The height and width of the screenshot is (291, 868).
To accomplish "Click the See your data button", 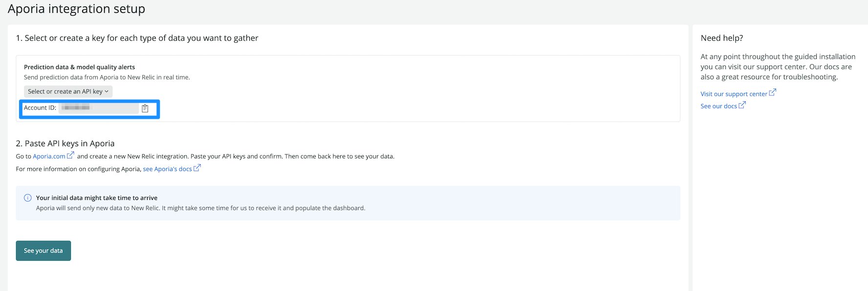I will coord(43,251).
